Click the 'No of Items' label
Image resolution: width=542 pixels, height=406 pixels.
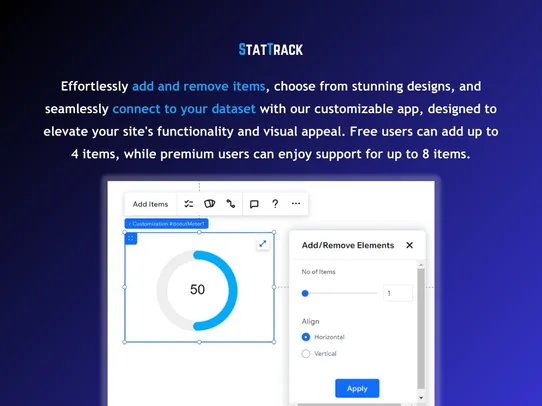tap(318, 272)
